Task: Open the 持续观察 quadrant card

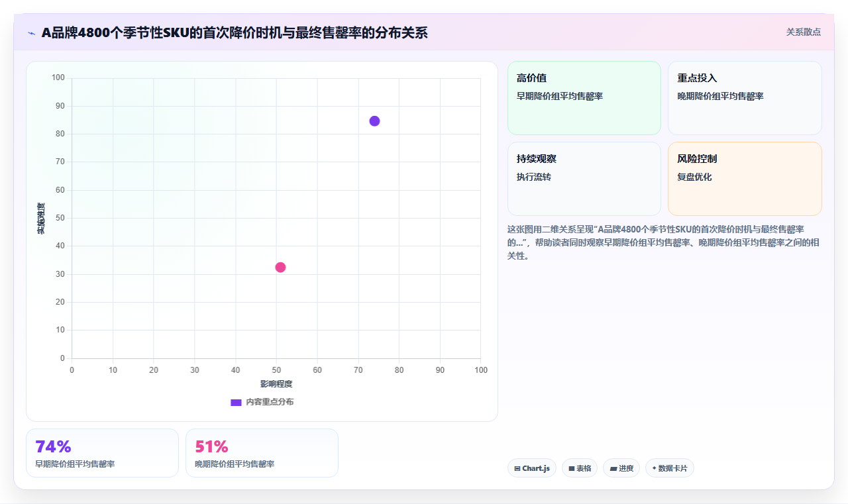Action: [x=584, y=179]
